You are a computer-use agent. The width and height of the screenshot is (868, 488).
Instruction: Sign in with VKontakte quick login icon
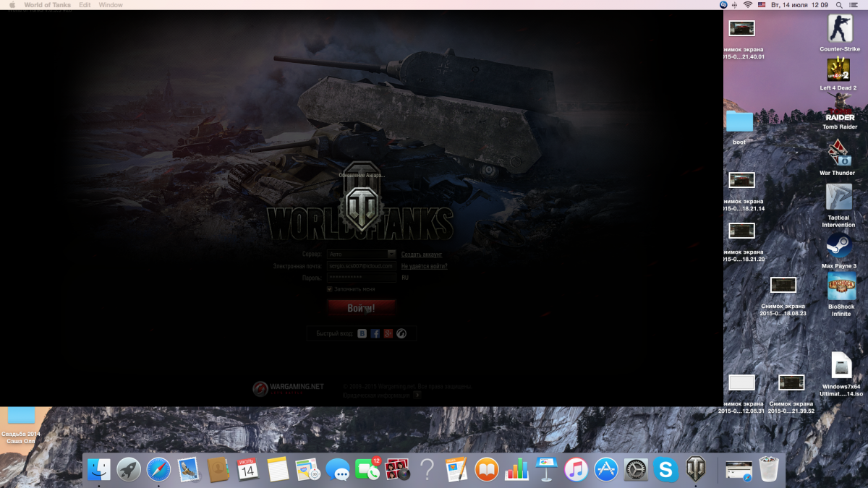tap(362, 333)
